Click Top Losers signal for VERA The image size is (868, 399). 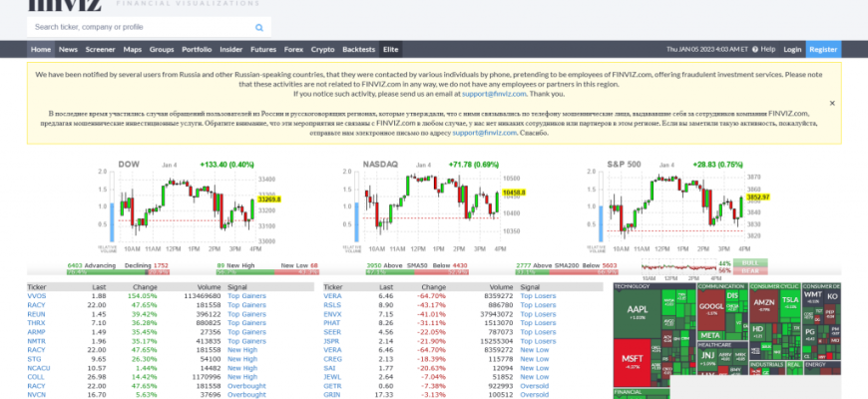(538, 296)
